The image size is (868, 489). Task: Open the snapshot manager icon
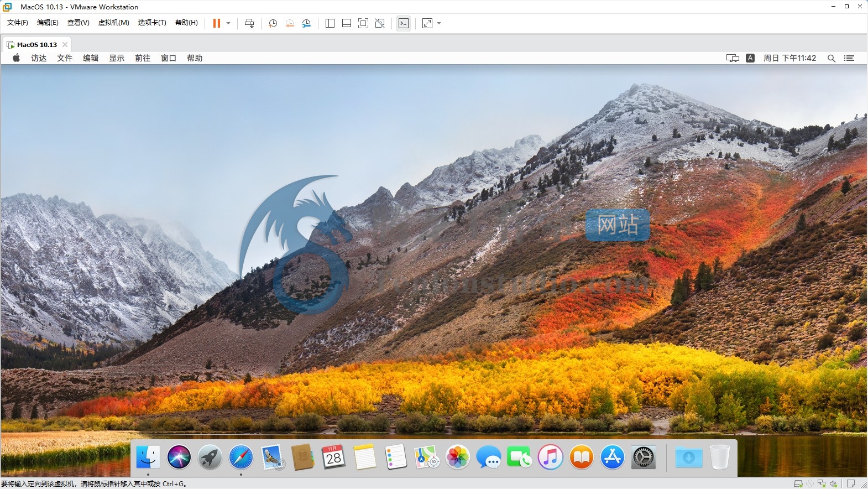tap(306, 23)
